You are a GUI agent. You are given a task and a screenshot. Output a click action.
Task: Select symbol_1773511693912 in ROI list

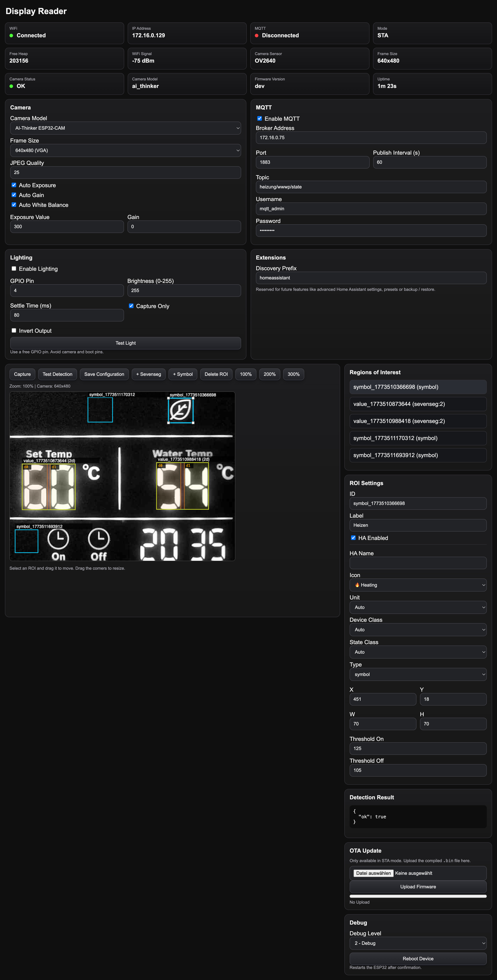click(418, 455)
